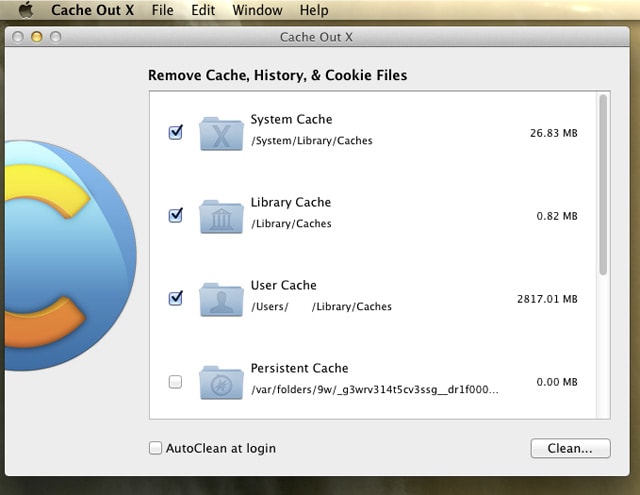
Task: Enable the Persistent Cache checkbox
Action: point(176,382)
